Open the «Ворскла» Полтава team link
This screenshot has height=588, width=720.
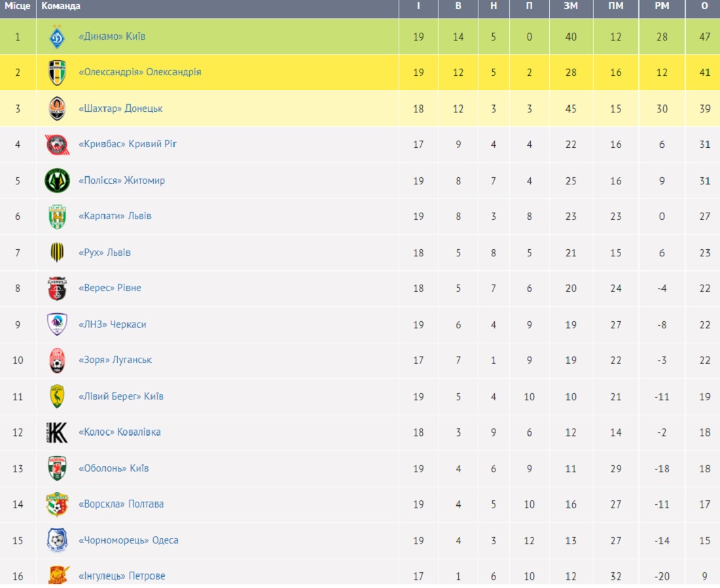pyautogui.click(x=121, y=504)
